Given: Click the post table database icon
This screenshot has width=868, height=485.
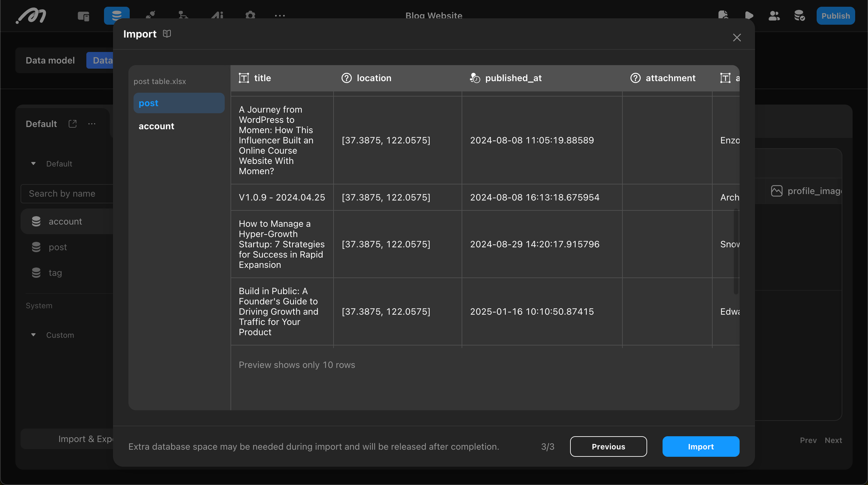Looking at the screenshot, I should [x=36, y=247].
